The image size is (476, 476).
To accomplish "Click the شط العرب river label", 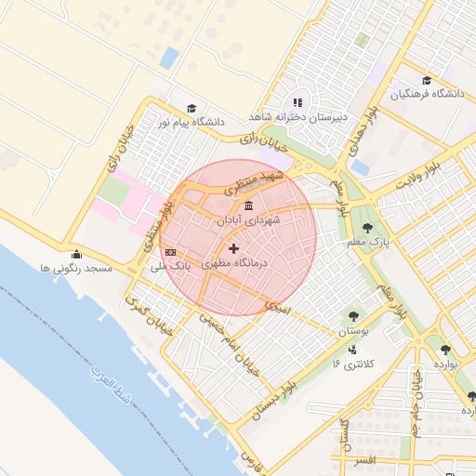I will (x=111, y=384).
